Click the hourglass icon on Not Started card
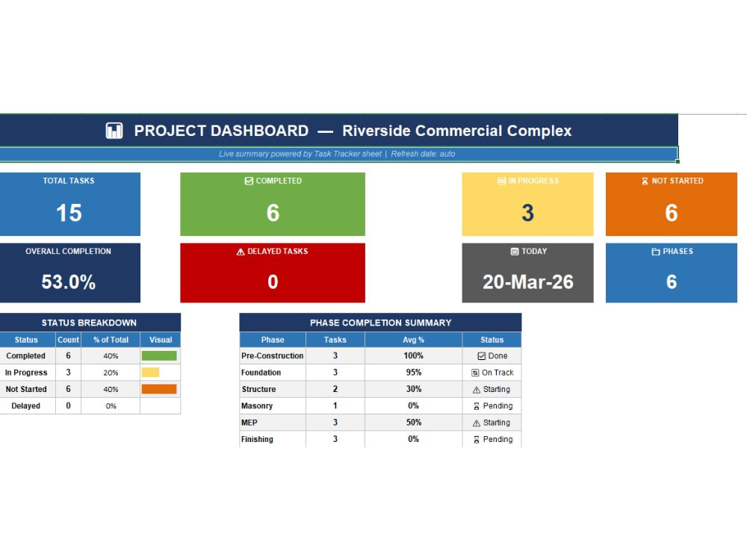747x560 pixels. point(645,181)
